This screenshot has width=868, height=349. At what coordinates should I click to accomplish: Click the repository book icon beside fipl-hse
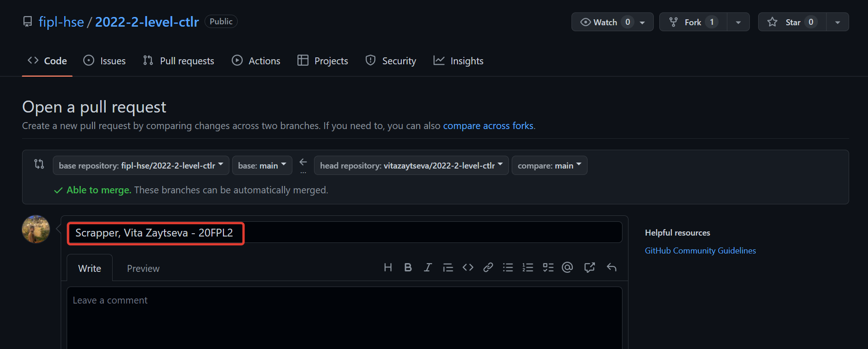[x=28, y=22]
